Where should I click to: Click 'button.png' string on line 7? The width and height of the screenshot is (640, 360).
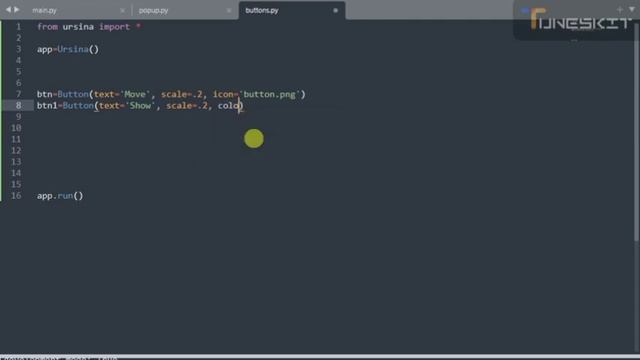pos(269,94)
